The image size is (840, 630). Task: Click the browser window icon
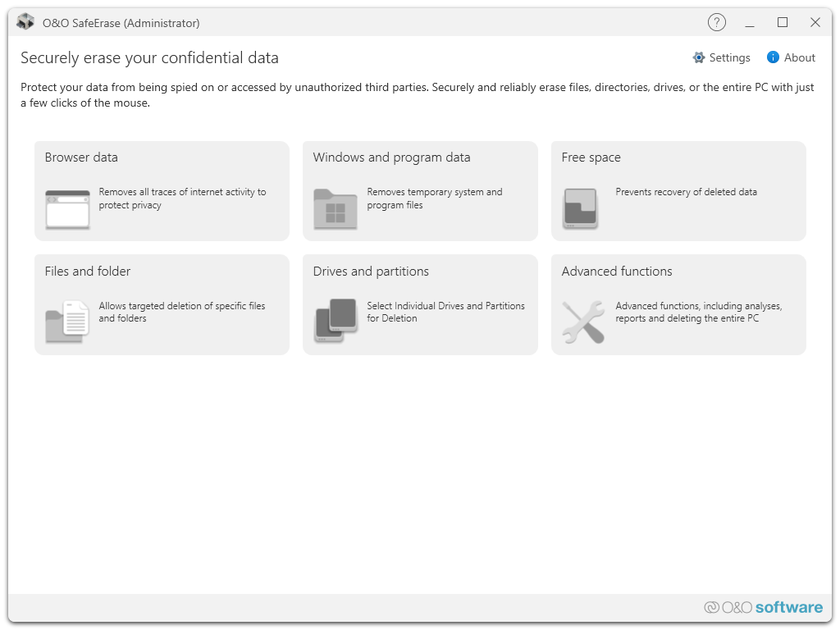click(67, 209)
